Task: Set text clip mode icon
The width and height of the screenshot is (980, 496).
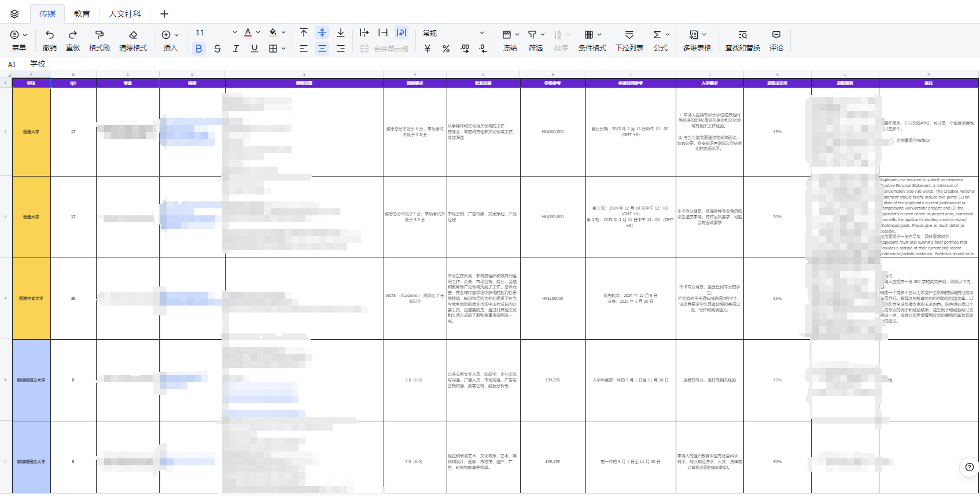Action: pos(383,32)
